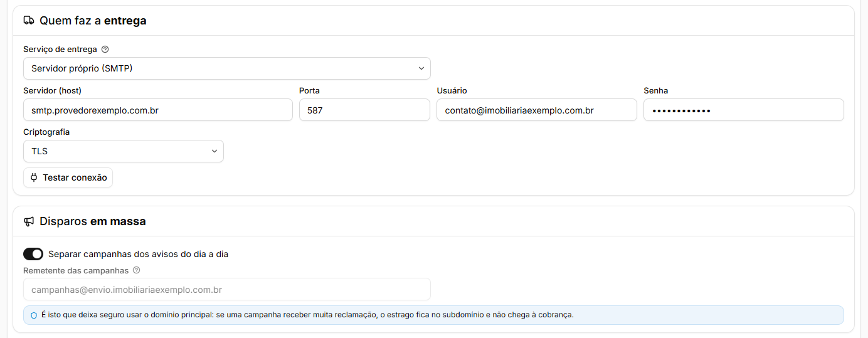Click the Testar conexão button
868x338 pixels.
click(x=68, y=177)
